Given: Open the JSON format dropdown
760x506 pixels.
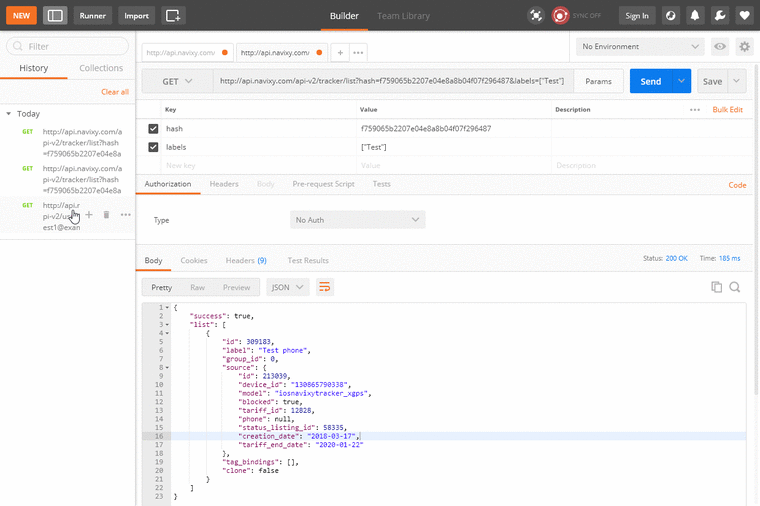Looking at the screenshot, I should coord(287,287).
